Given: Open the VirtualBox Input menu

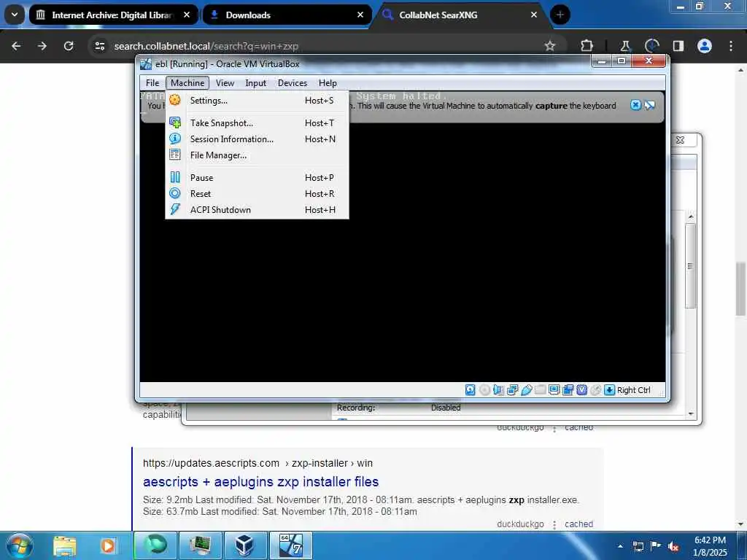Looking at the screenshot, I should tap(256, 83).
